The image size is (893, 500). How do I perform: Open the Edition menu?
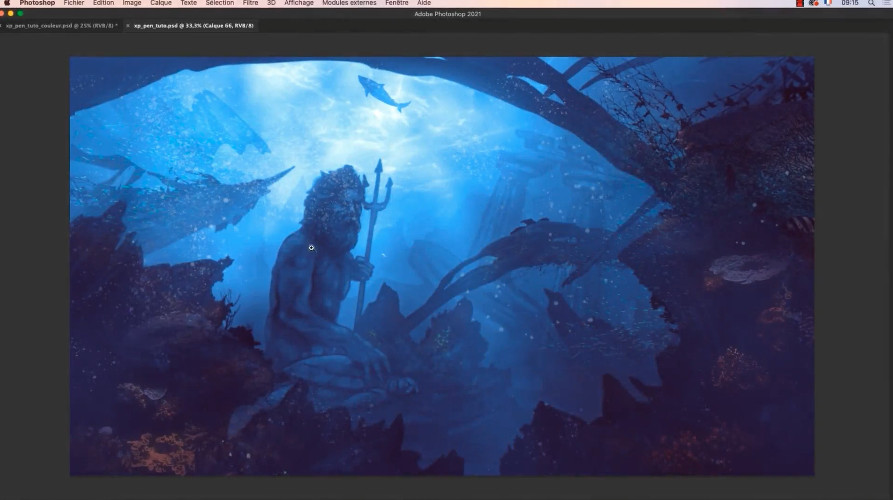[x=104, y=3]
